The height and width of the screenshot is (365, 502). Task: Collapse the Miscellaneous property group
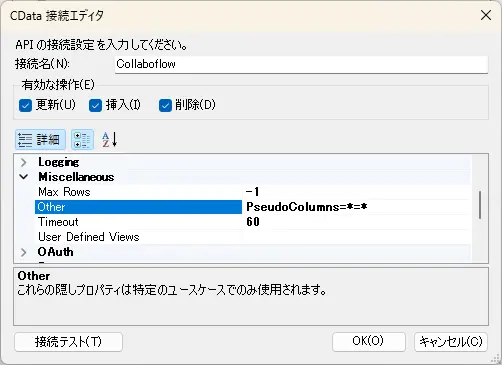click(x=23, y=177)
